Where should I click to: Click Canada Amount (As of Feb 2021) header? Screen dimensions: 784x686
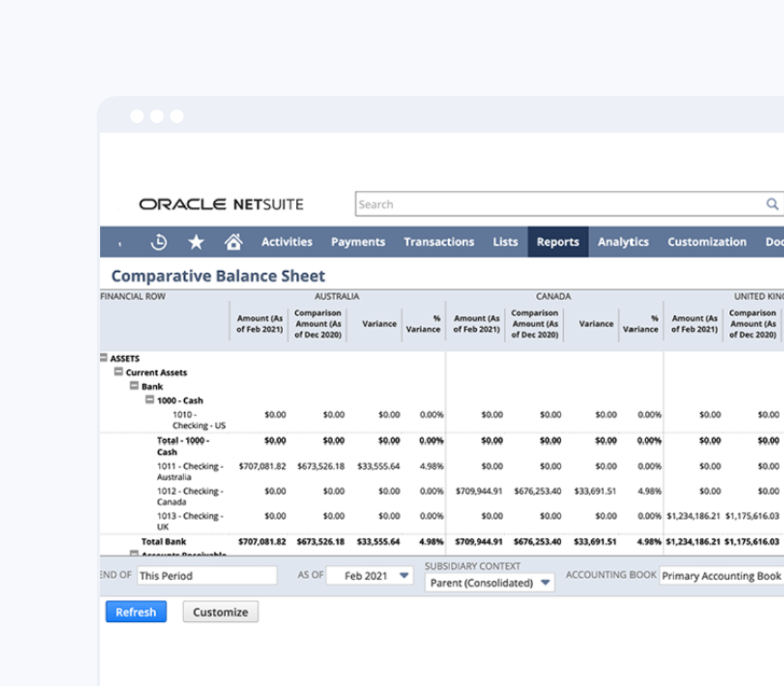[x=477, y=323]
